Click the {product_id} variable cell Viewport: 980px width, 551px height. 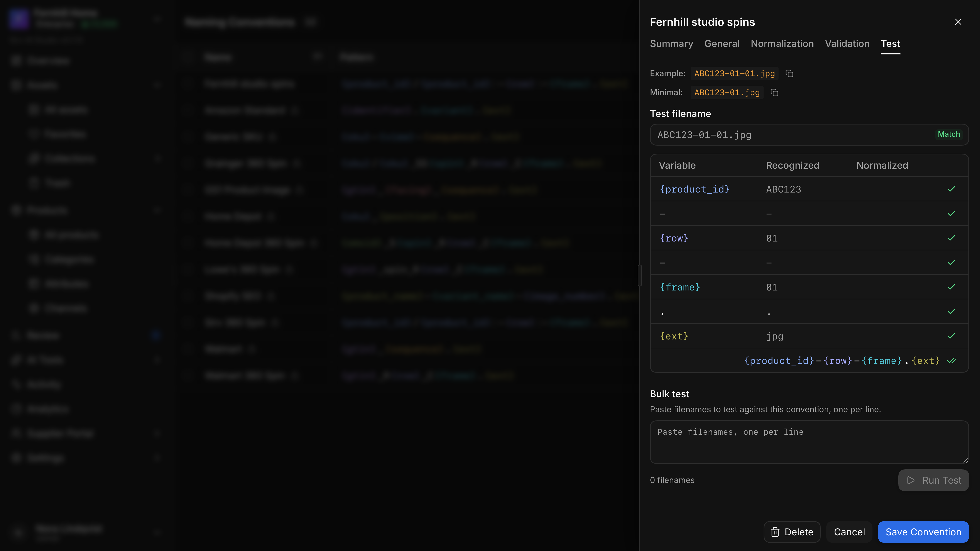695,189
